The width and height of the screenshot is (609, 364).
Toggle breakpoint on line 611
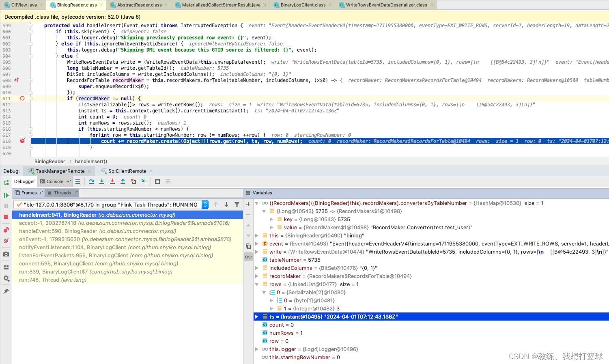point(22,98)
